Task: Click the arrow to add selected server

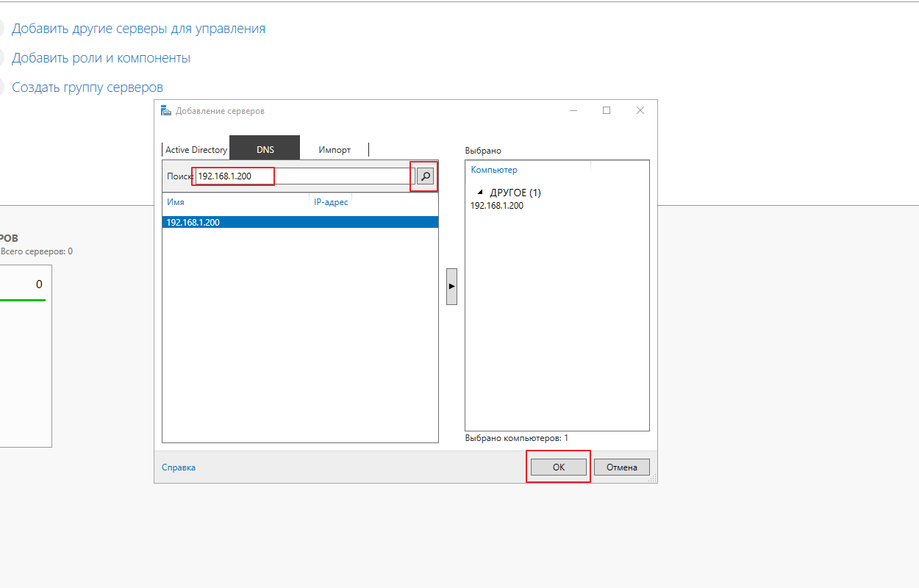Action: point(451,286)
